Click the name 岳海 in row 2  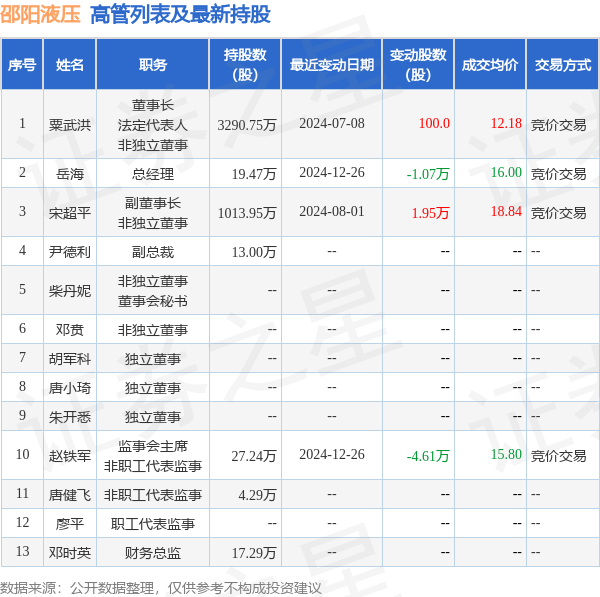[x=70, y=174]
